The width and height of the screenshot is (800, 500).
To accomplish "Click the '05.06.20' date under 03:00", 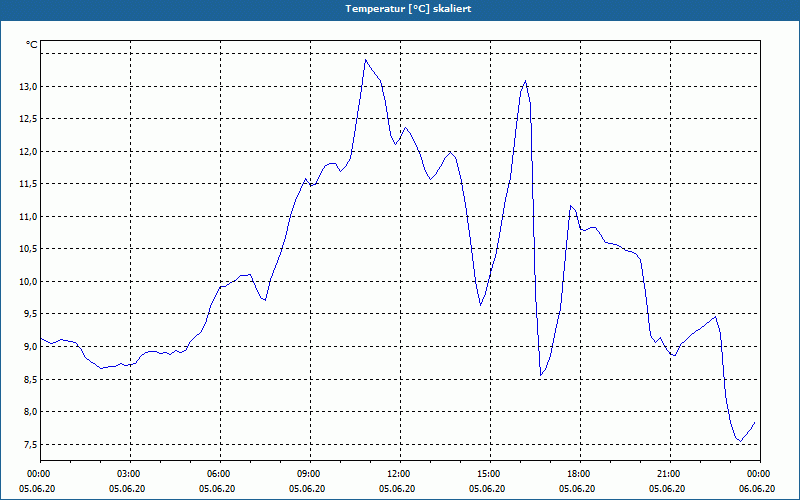I will 127,489.
